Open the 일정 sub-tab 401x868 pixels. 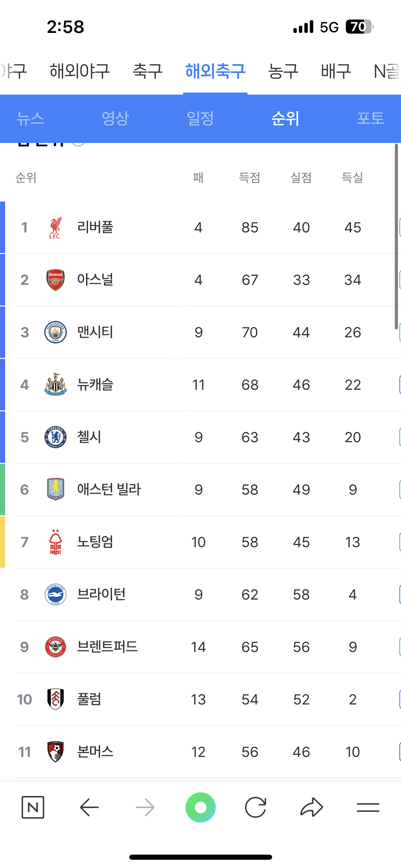[x=200, y=118]
